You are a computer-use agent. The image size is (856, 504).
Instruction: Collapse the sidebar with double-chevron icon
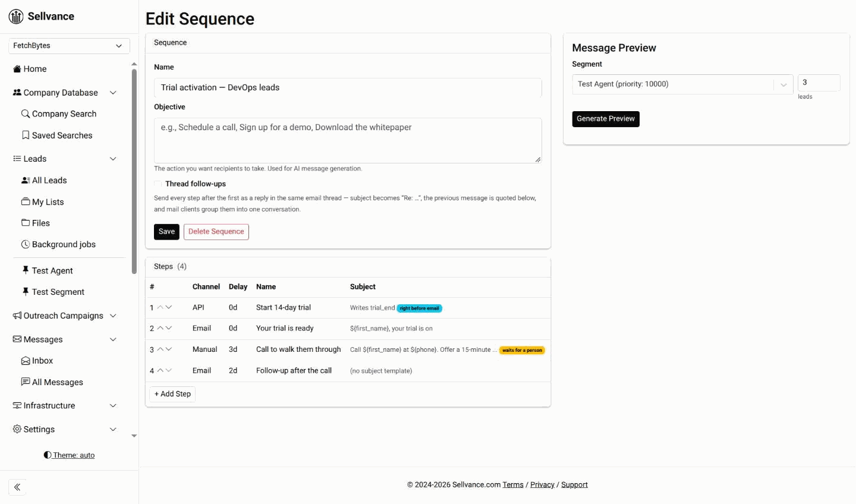coord(17,487)
